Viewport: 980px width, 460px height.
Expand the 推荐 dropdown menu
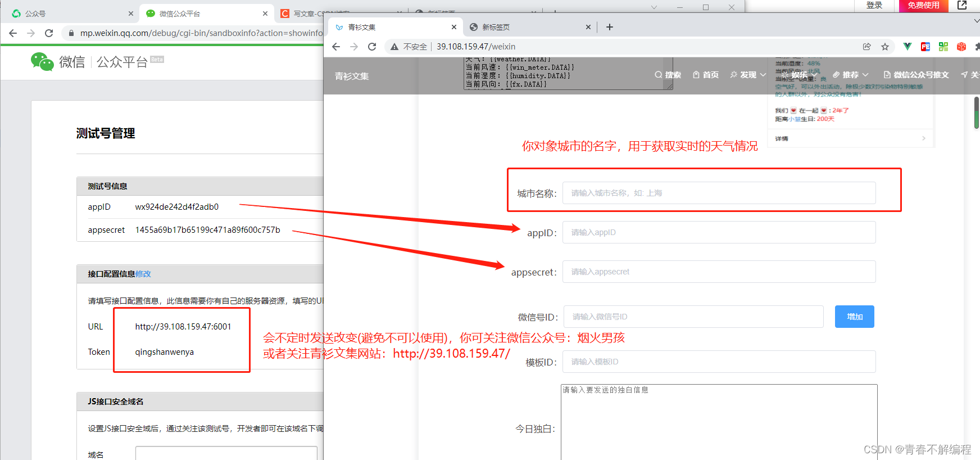pos(850,75)
